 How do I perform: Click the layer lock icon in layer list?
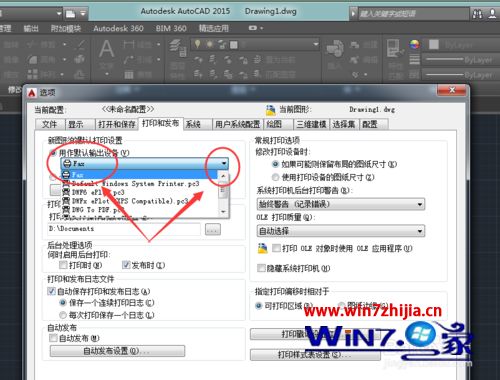coord(222,44)
